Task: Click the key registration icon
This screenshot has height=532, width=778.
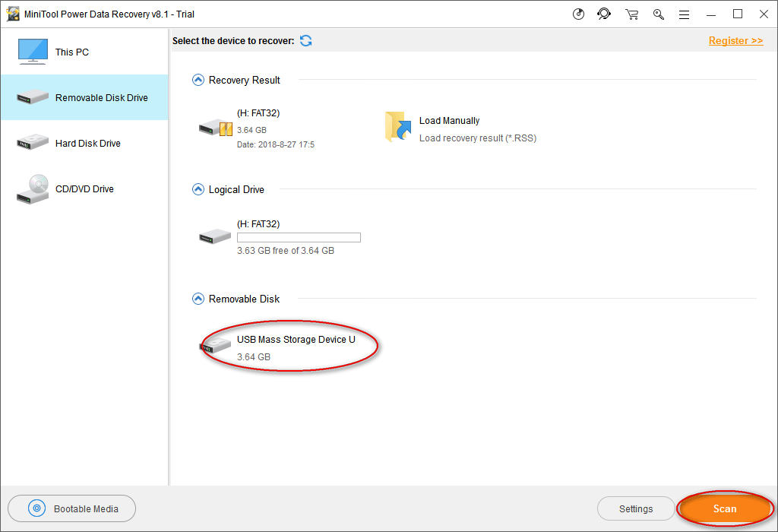Action: coord(658,14)
